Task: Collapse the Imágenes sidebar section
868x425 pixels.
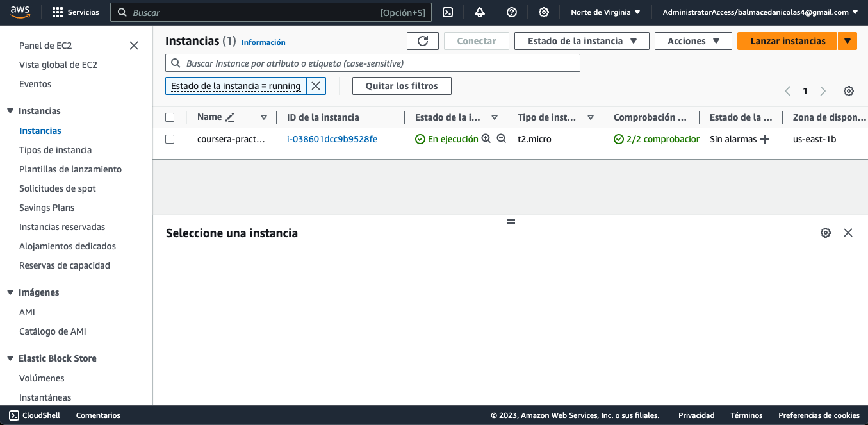Action: pos(10,292)
